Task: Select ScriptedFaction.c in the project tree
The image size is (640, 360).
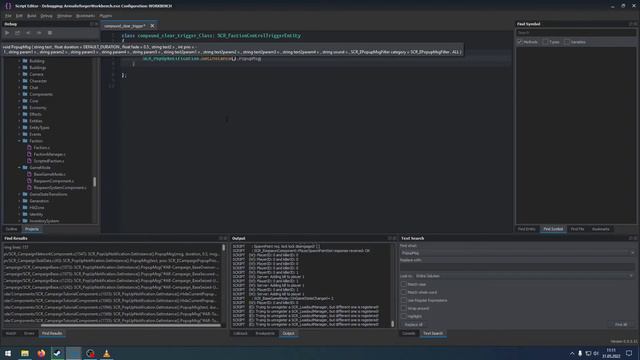Action: pyautogui.click(x=49, y=161)
